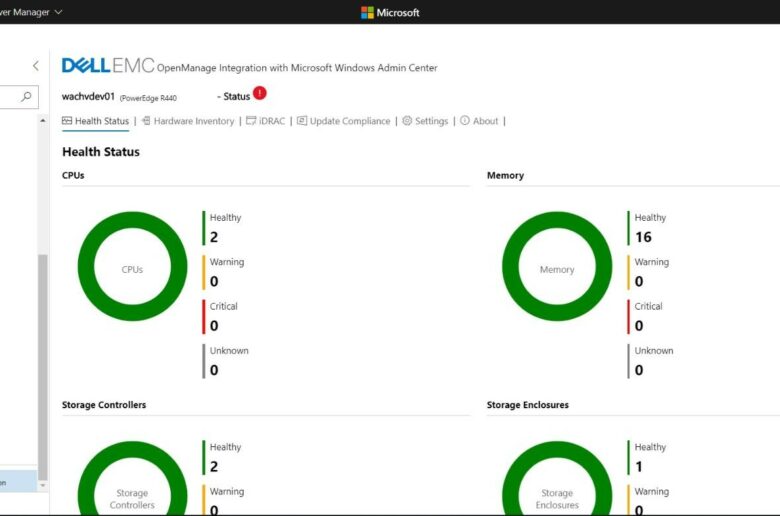Screen dimensions: 780x516
Task: Click the Memory Unknown value
Action: 639,370
